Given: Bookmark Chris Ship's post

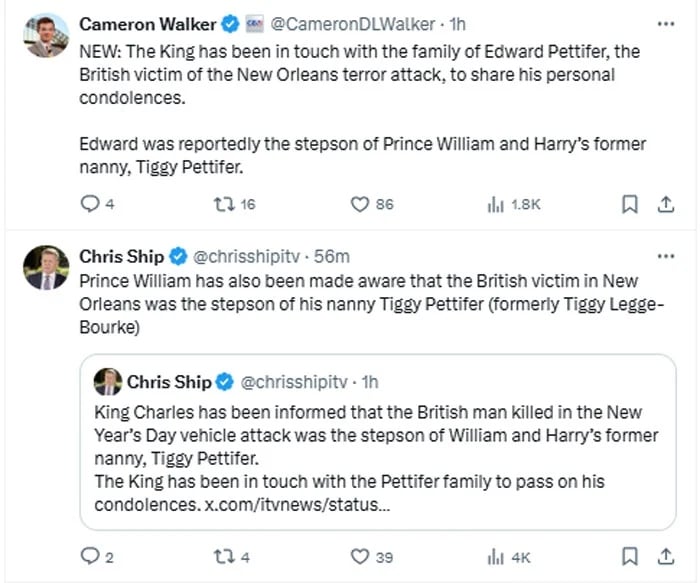Looking at the screenshot, I should [x=630, y=556].
